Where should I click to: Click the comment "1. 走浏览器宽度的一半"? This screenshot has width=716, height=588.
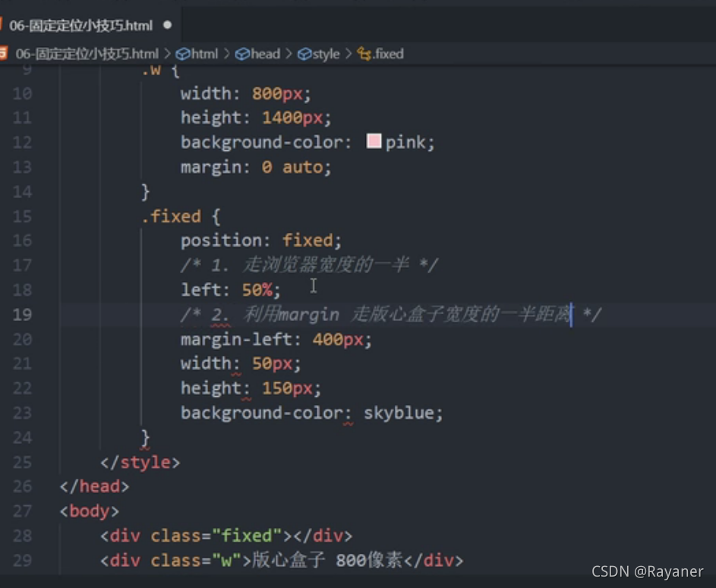coord(310,265)
